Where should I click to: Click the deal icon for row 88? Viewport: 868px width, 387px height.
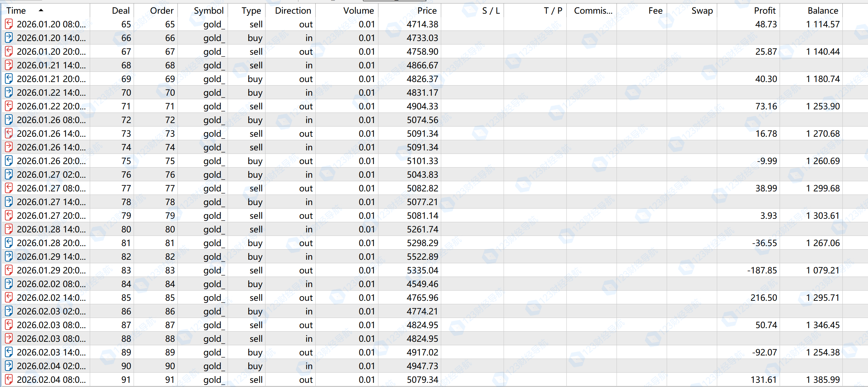(x=9, y=339)
